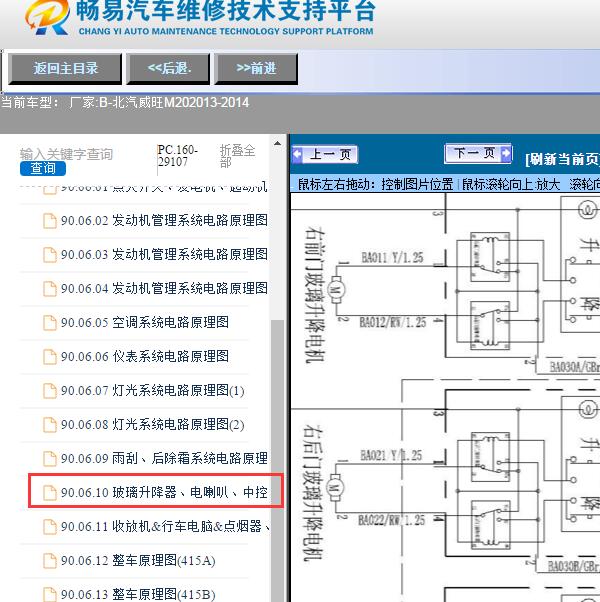Open 90.06.06 仪表系统电路原理图
600x602 pixels.
tap(145, 356)
